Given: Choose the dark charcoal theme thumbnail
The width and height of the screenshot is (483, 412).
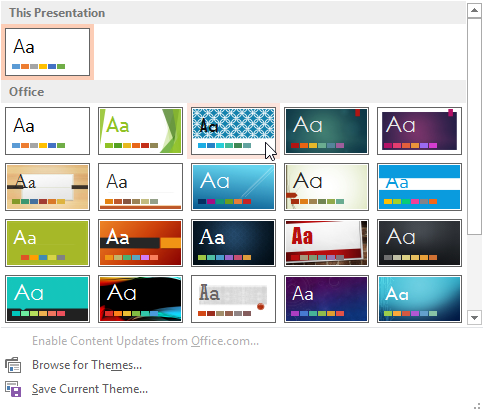Looking at the screenshot, I should 419,243.
